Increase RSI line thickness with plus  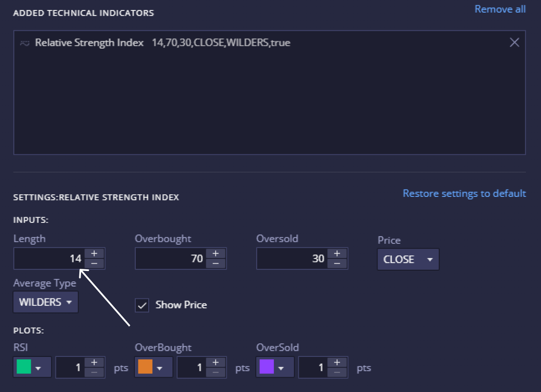coord(95,363)
